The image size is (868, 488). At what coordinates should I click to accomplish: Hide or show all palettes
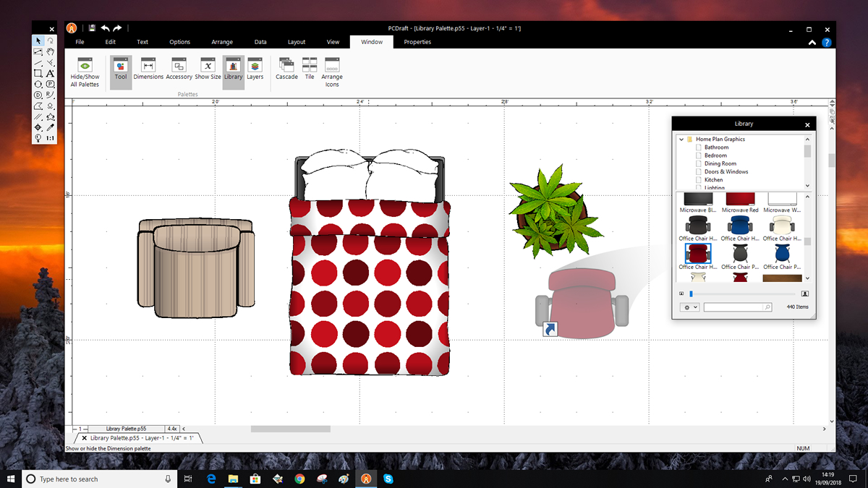click(x=85, y=72)
